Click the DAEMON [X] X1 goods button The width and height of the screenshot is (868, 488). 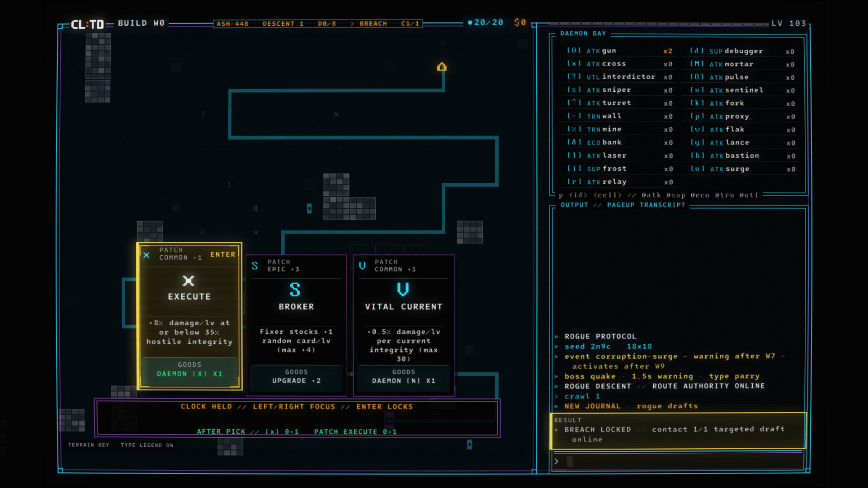(x=189, y=370)
